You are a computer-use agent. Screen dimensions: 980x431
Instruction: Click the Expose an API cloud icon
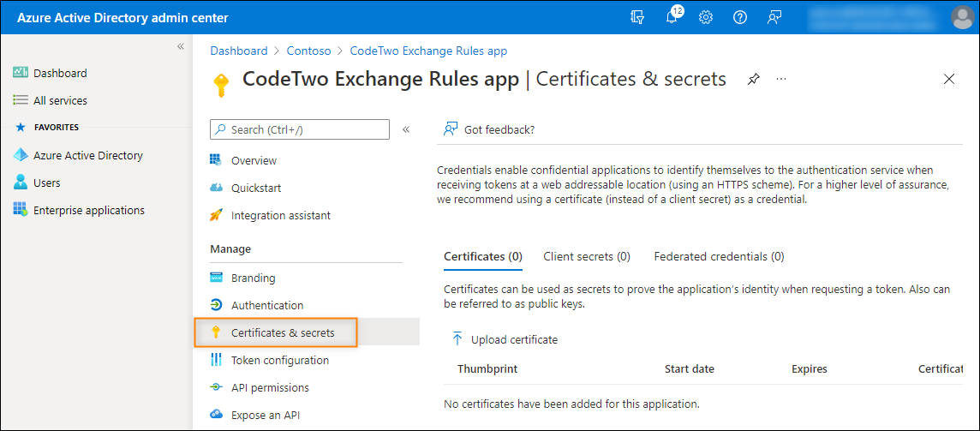click(x=216, y=416)
